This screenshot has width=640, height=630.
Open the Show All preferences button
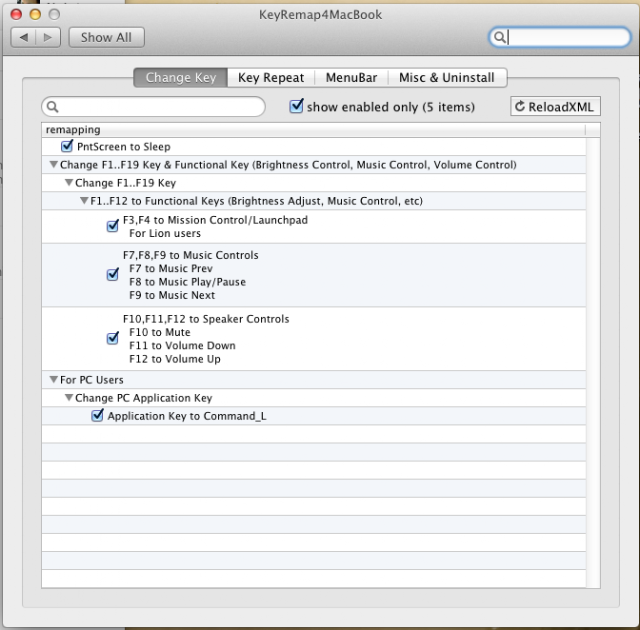(106, 38)
